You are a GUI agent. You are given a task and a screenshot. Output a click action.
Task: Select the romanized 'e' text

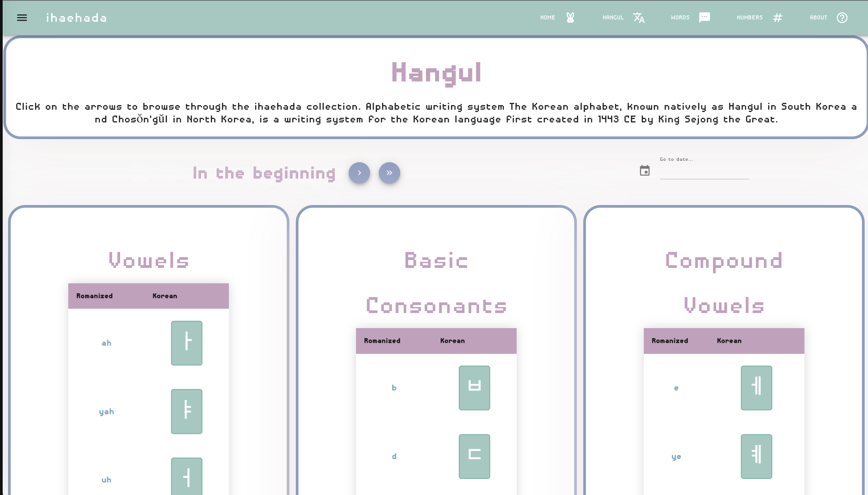[x=676, y=388]
